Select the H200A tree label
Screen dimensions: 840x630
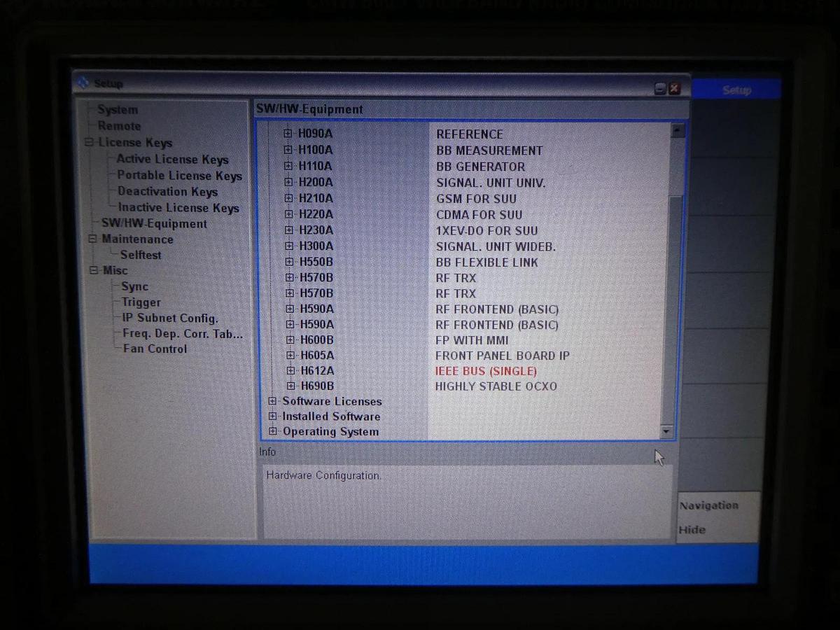(x=316, y=182)
